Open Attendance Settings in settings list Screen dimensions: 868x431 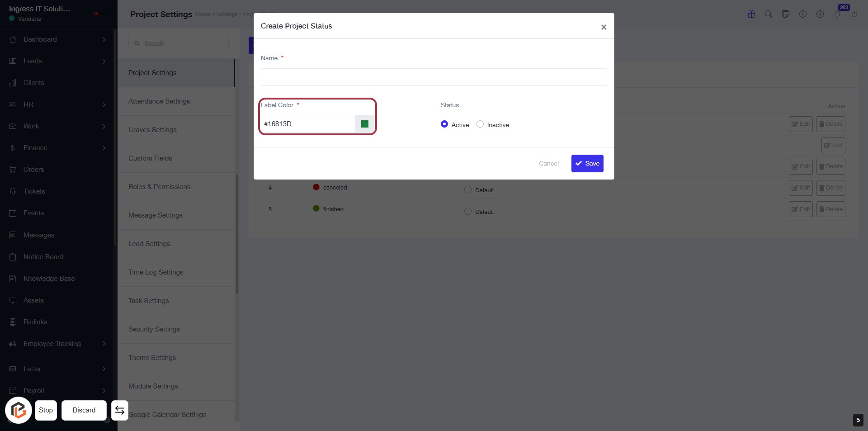(159, 101)
